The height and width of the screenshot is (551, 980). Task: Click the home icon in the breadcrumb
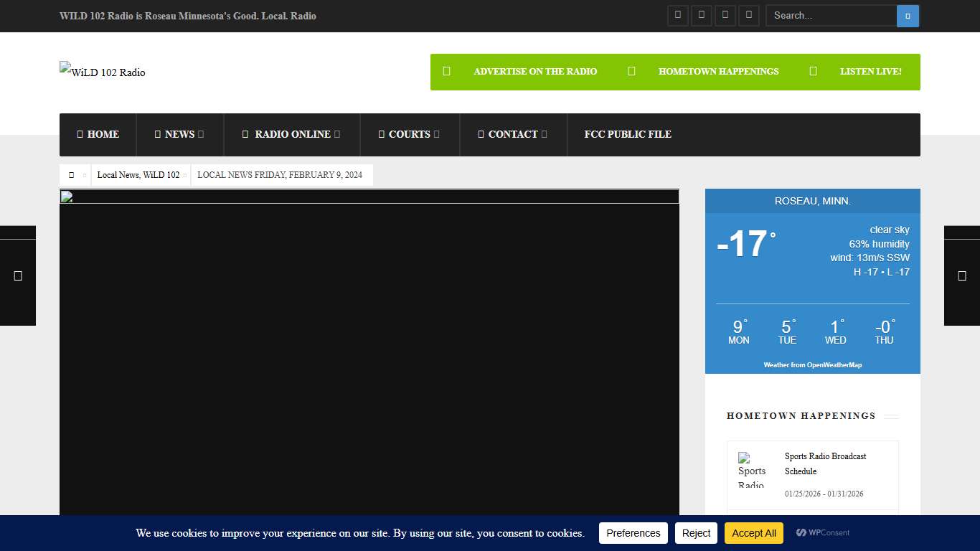coord(71,175)
